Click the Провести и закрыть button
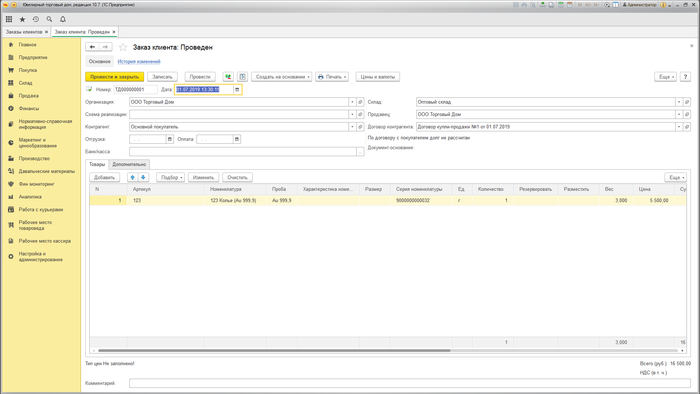 [x=115, y=77]
